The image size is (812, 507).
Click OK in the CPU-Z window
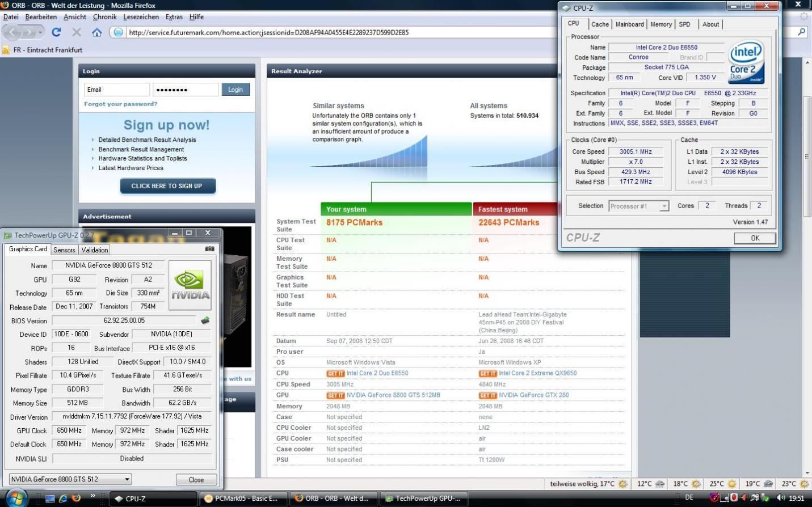pyautogui.click(x=755, y=238)
